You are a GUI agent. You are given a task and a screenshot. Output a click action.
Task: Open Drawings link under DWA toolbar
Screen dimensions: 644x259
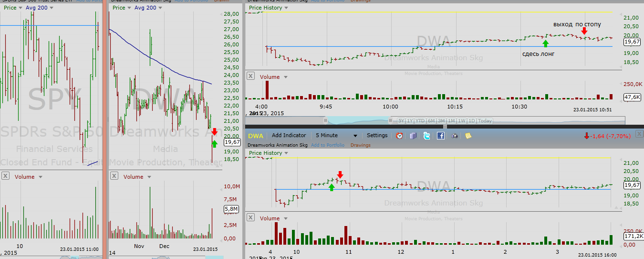pos(361,145)
